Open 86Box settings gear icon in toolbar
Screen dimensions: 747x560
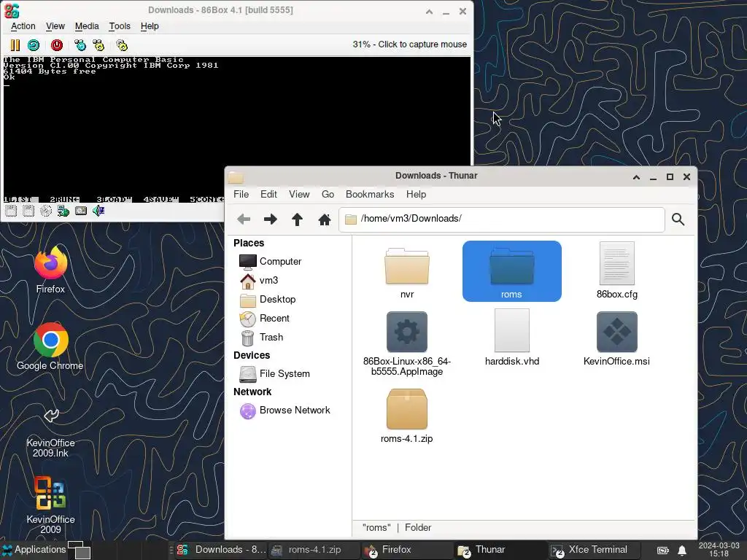122,45
